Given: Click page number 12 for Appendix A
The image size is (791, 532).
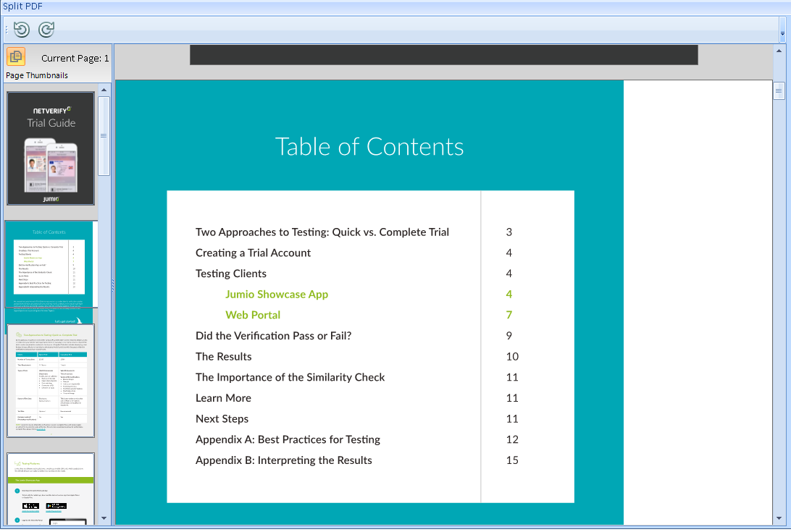Looking at the screenshot, I should pyautogui.click(x=512, y=439).
